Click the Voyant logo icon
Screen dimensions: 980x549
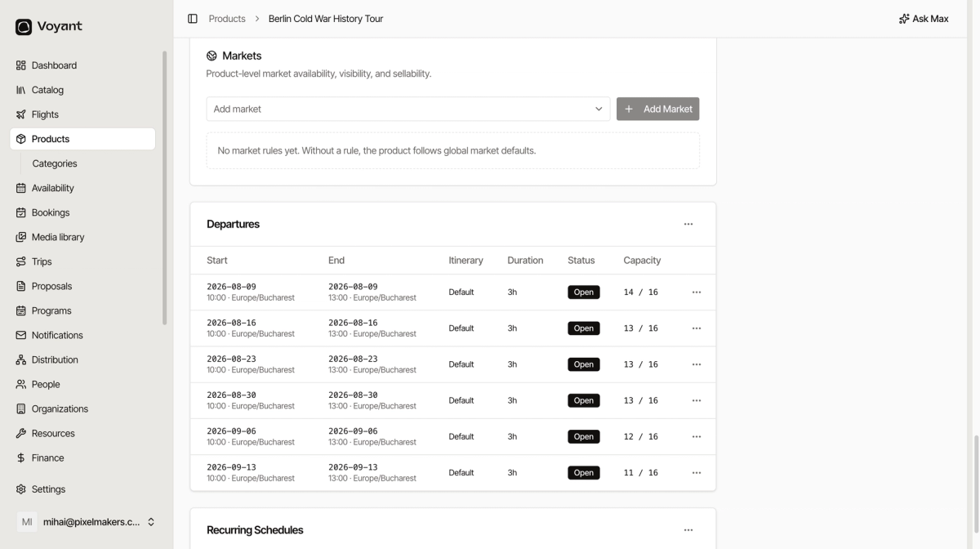coord(24,27)
